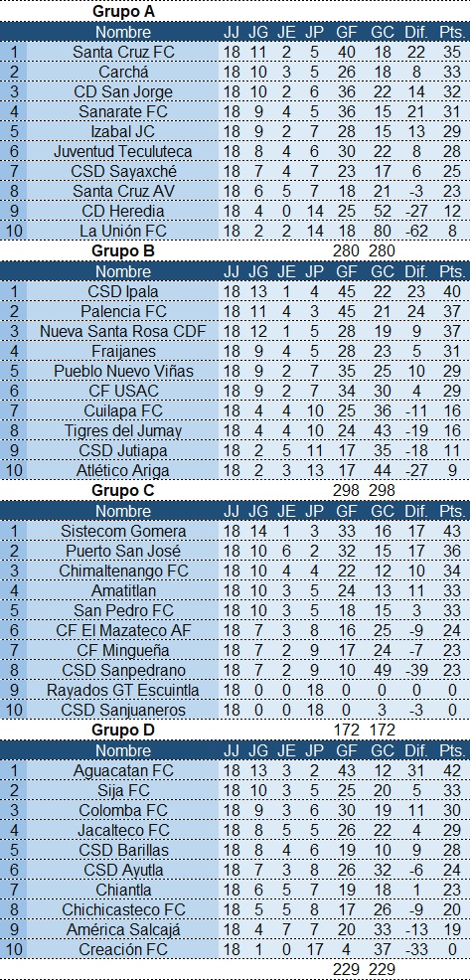Click the Grupo A heading
The width and height of the screenshot is (470, 980).
pos(123,11)
